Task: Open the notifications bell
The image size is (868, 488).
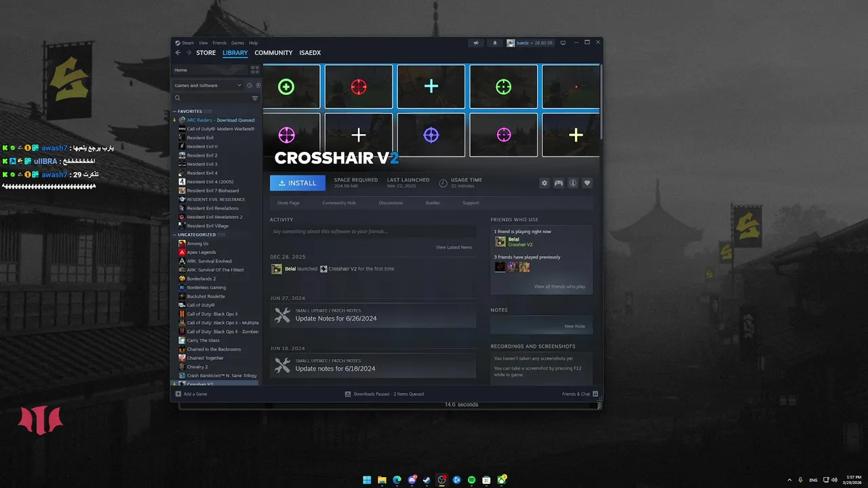Action: pyautogui.click(x=494, y=43)
